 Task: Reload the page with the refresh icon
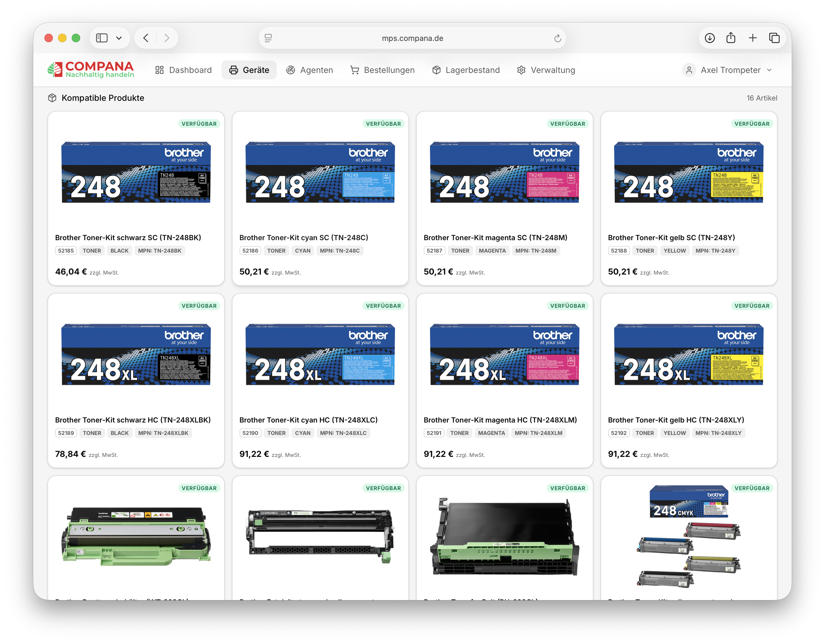click(557, 38)
